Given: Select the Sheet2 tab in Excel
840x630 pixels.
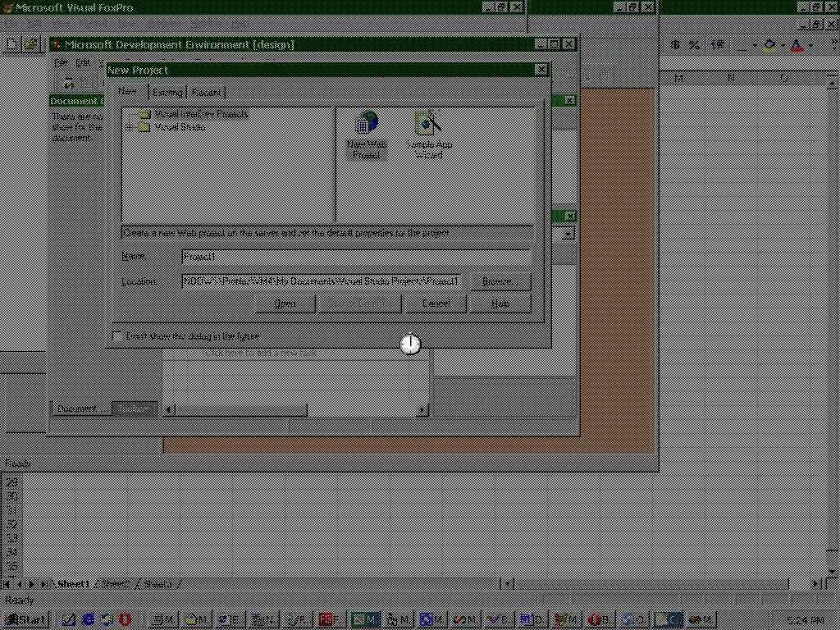Looking at the screenshot, I should point(115,583).
